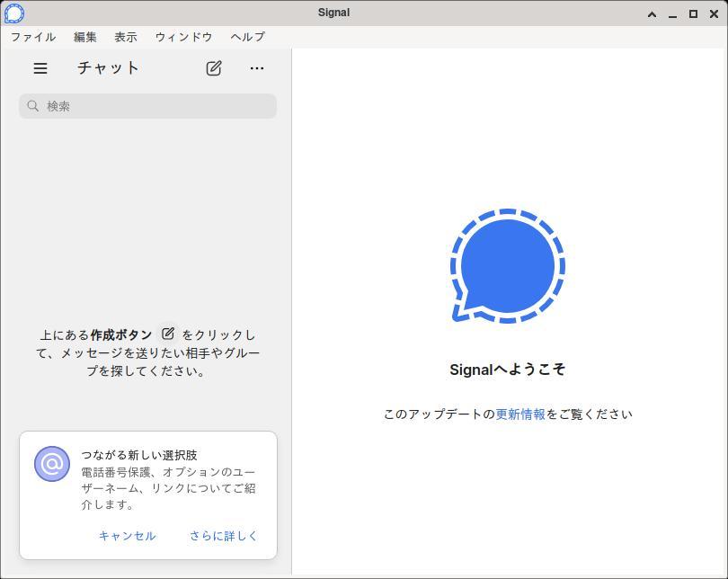This screenshot has width=728, height=579.
Task: Click the search magnifier icon
Action: 33,106
